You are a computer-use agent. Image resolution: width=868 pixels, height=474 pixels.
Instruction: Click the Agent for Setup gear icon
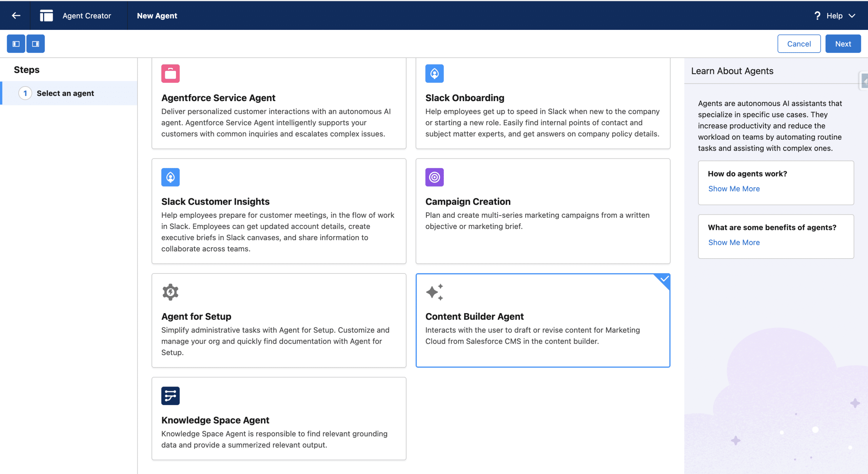coord(170,292)
